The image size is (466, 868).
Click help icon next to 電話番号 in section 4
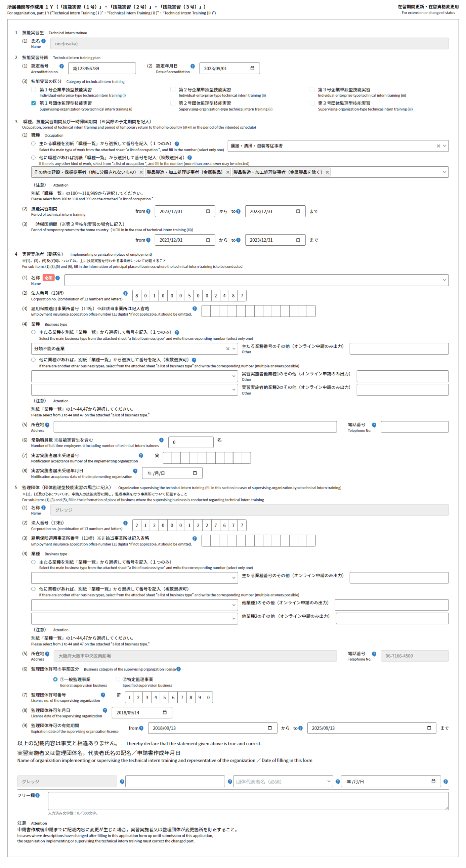(x=374, y=425)
